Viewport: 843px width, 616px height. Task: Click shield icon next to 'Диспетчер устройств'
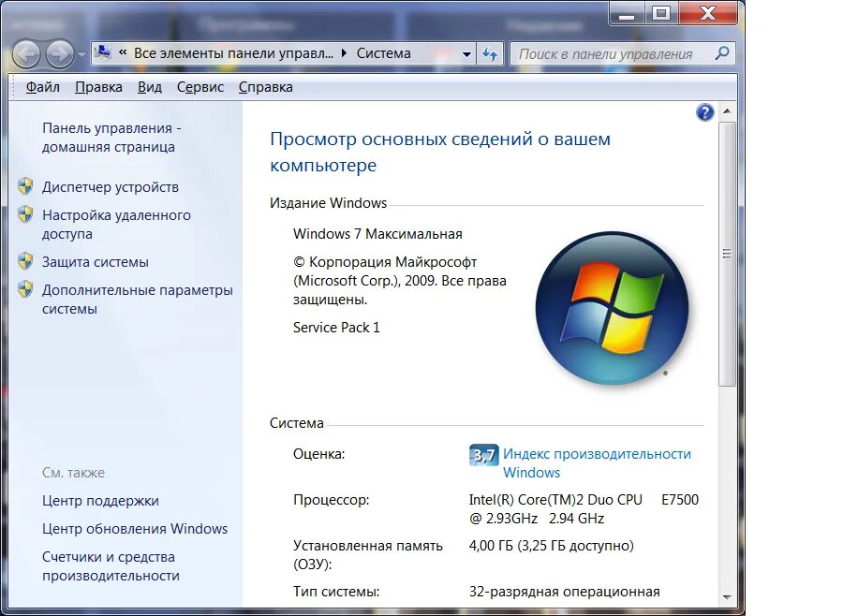tap(25, 186)
